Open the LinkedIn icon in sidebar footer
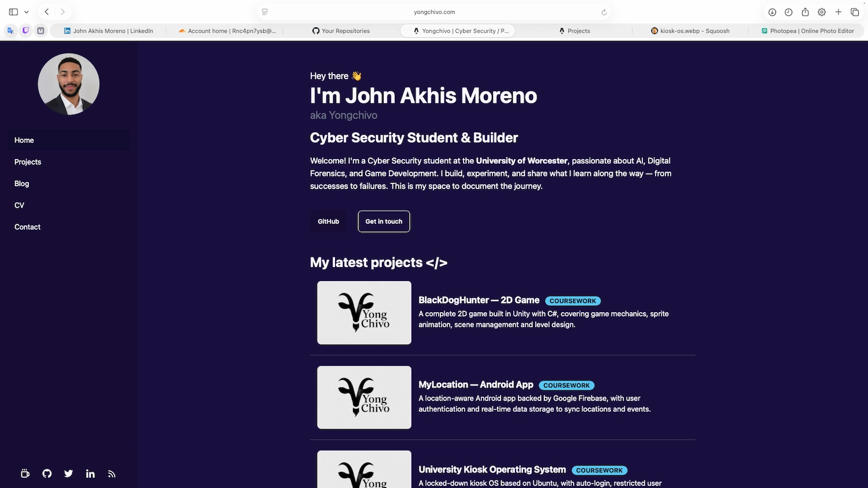The width and height of the screenshot is (868, 488). [x=90, y=474]
